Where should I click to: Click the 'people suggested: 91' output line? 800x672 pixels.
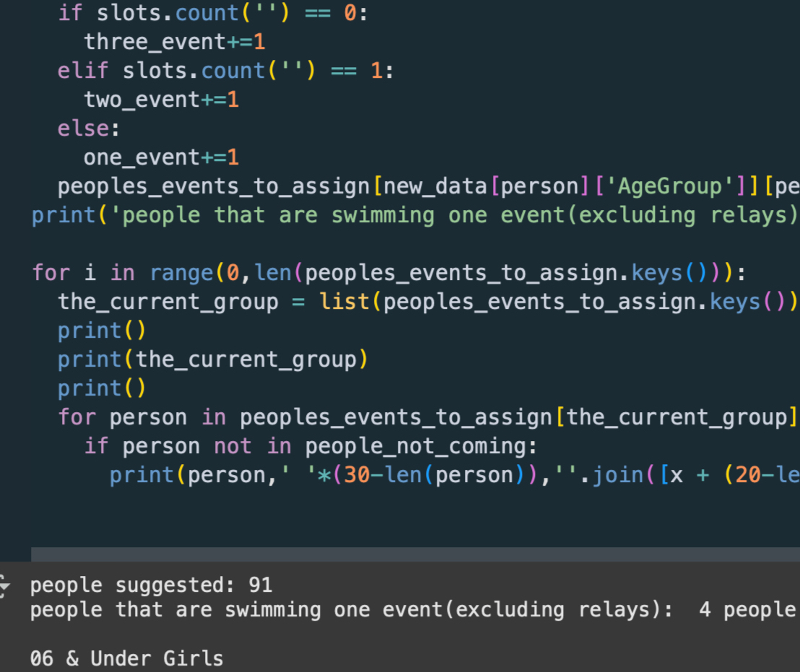point(151,585)
